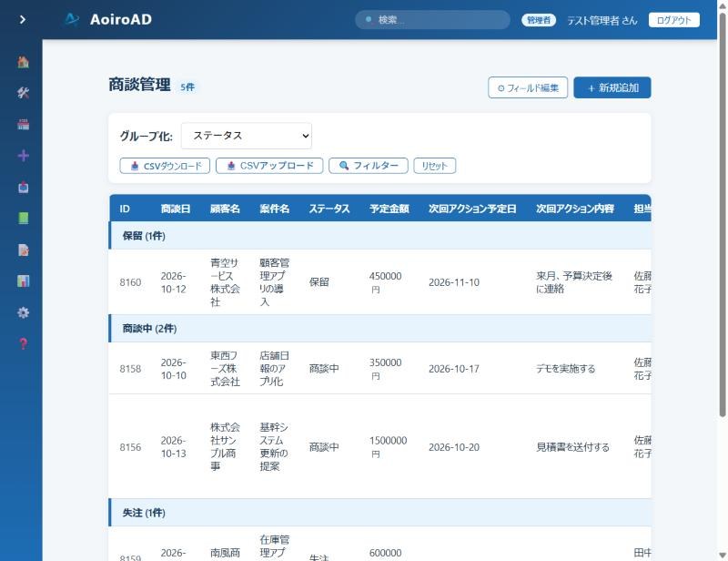Click customer 青空サービス株式会社 cell
Screen dimensions: 728x561
click(x=225, y=282)
